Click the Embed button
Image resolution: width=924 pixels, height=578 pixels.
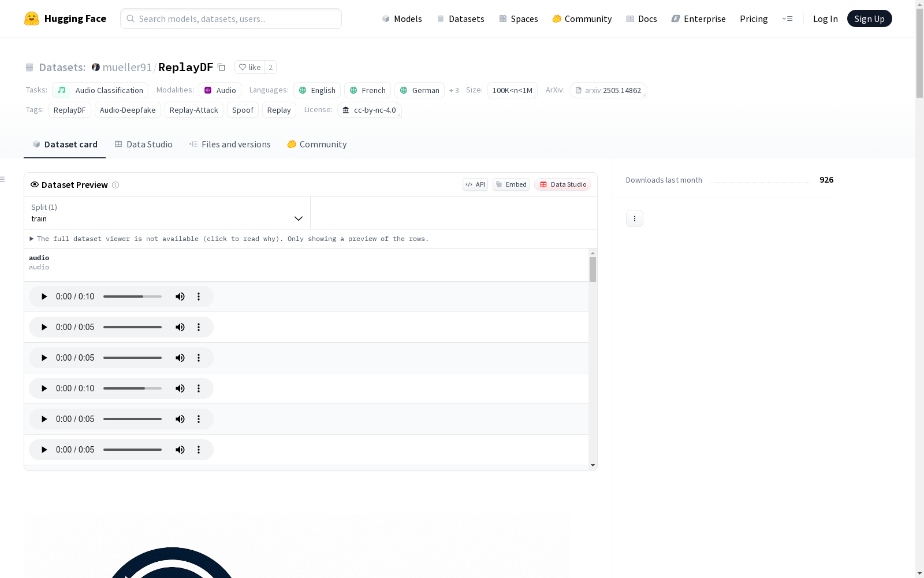pos(511,184)
